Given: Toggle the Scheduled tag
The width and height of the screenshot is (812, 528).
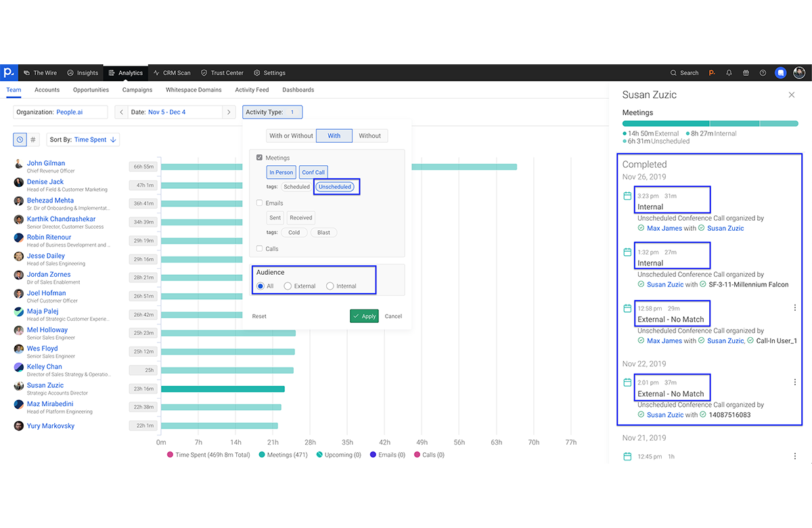Looking at the screenshot, I should point(296,187).
